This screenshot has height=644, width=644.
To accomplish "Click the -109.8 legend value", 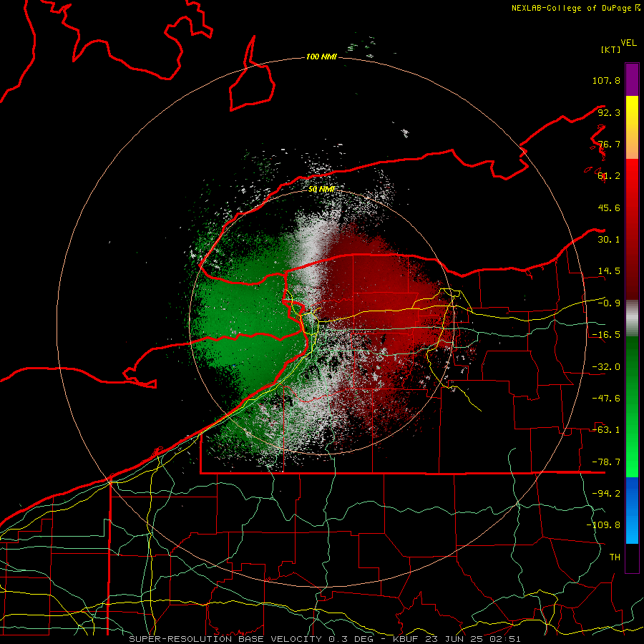I will [x=603, y=525].
